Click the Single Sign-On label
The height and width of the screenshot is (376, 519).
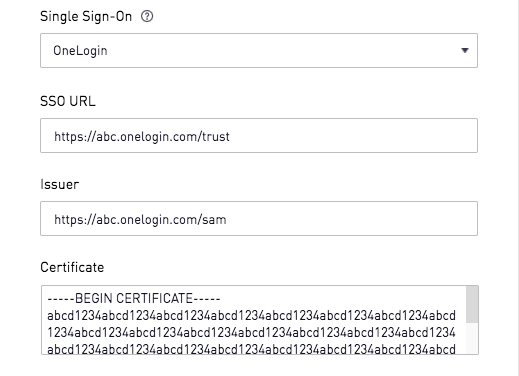click(86, 16)
